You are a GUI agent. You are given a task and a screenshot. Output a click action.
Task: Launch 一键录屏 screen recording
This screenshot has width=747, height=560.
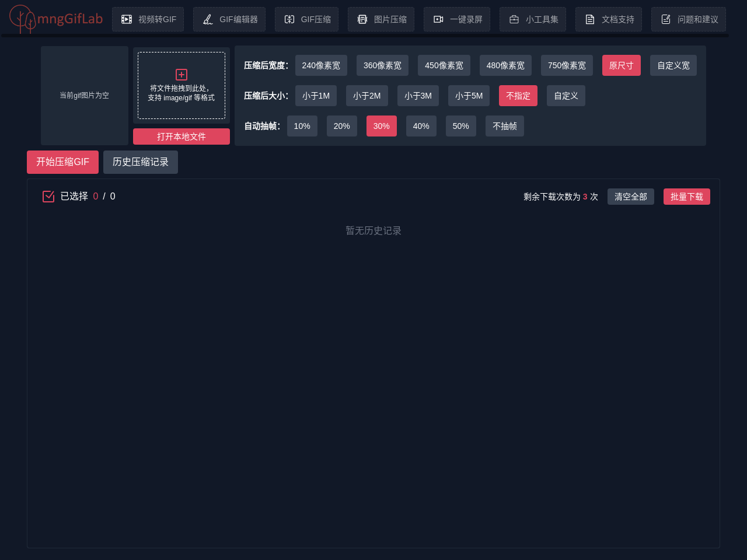(457, 19)
